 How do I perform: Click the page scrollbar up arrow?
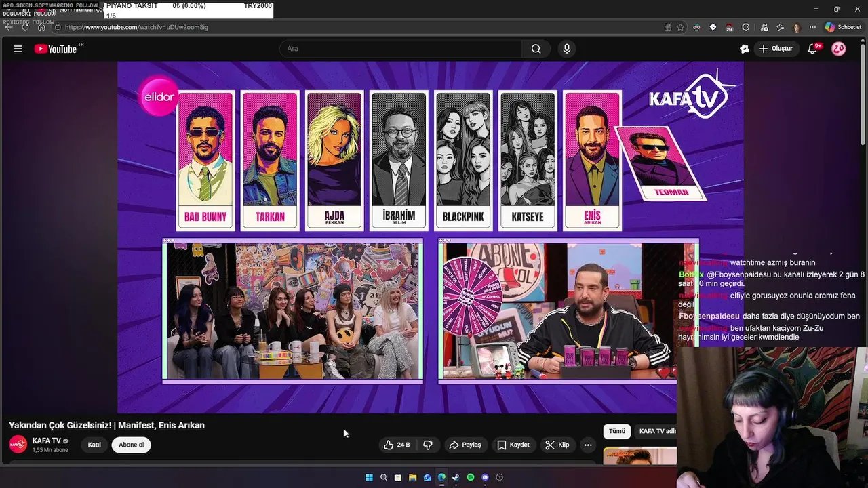coord(864,42)
